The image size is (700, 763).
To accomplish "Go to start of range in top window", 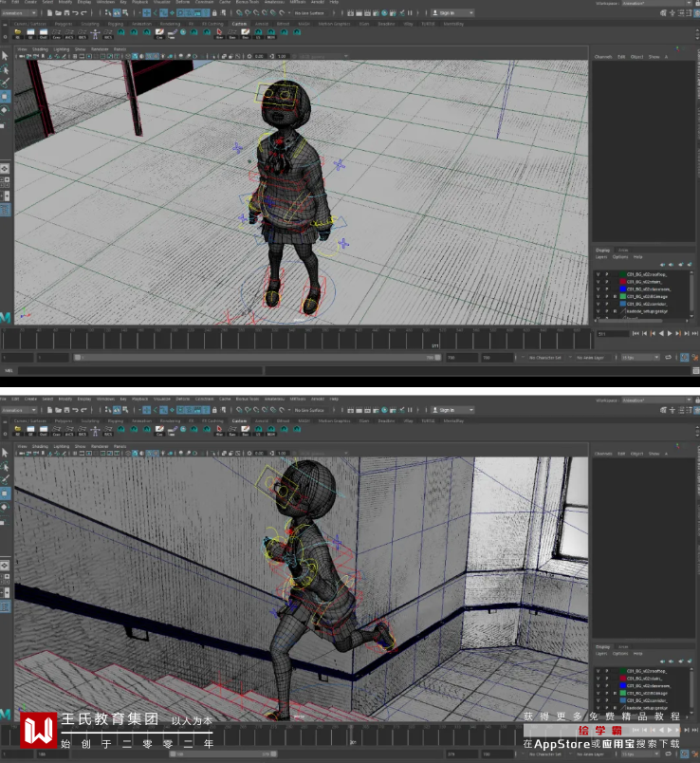I will pos(636,334).
